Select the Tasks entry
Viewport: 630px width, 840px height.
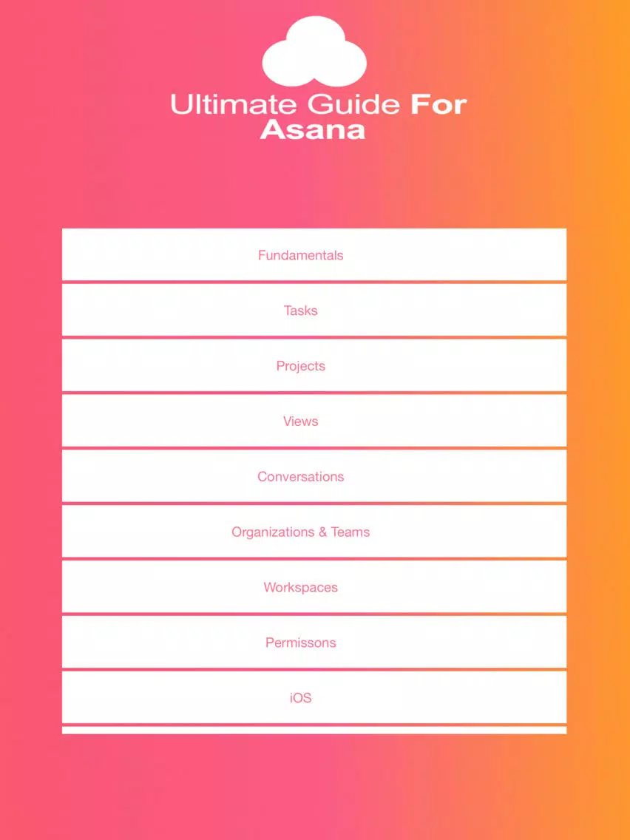pyautogui.click(x=300, y=311)
